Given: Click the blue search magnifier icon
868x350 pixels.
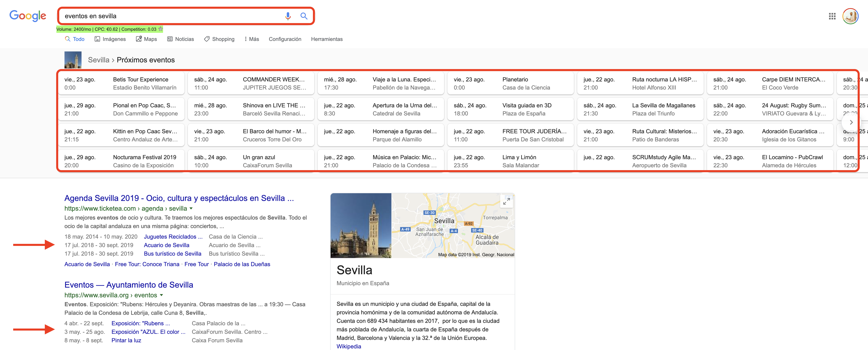Looking at the screenshot, I should [x=304, y=16].
